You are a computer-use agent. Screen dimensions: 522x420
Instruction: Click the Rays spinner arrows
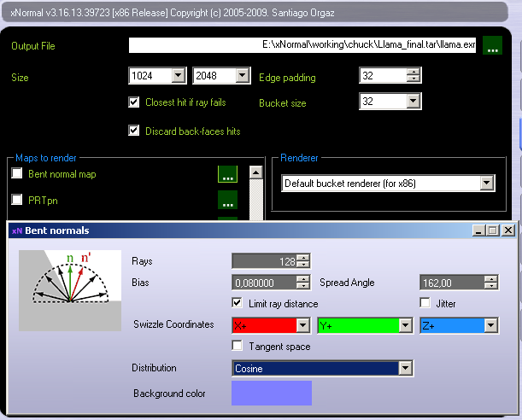(303, 261)
